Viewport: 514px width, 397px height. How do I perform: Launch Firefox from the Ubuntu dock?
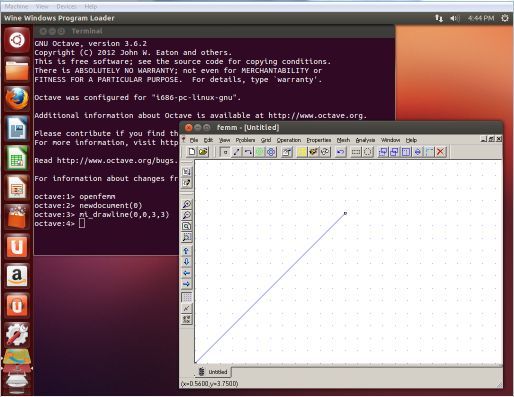point(17,99)
